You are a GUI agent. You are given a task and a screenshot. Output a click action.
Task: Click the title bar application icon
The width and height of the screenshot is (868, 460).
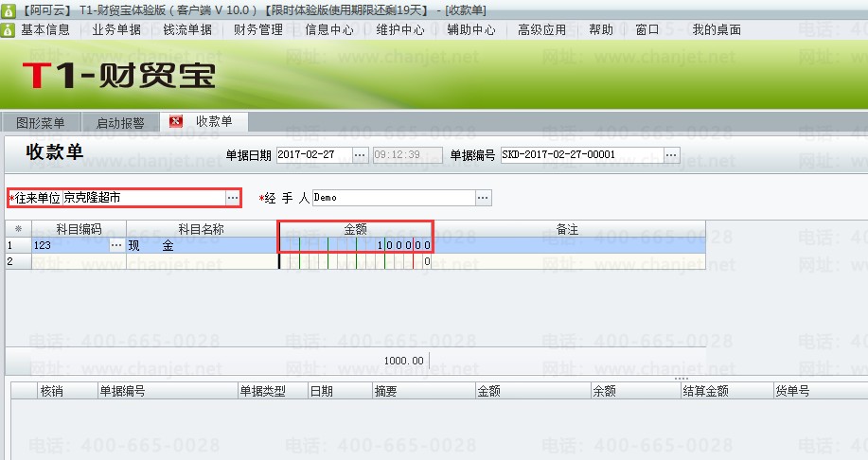pos(8,10)
